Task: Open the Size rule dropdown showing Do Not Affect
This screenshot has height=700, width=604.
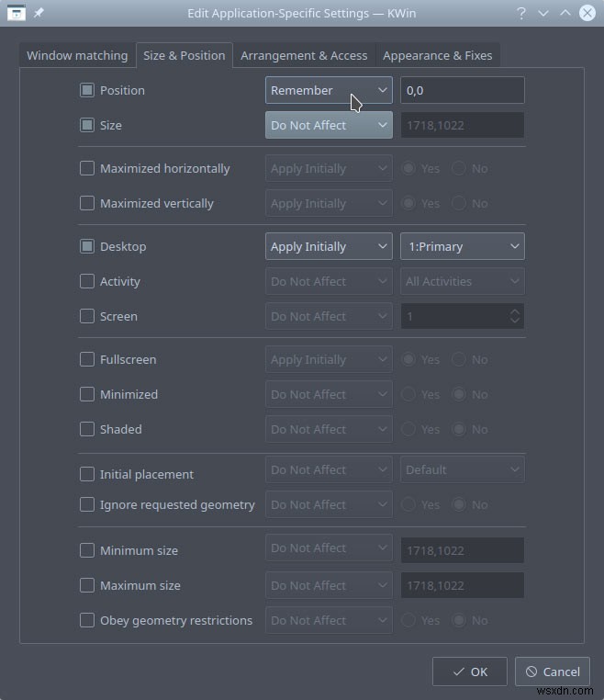Action: (x=329, y=125)
